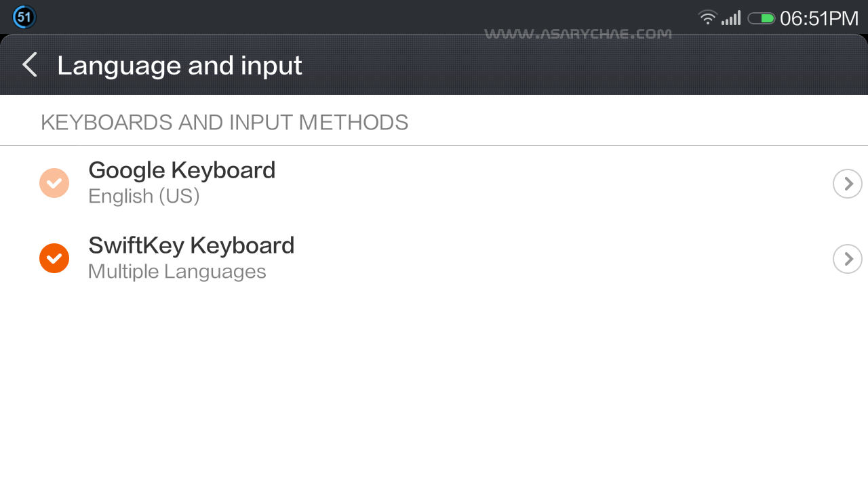Click the blue 51 battery percentage icon
The height and width of the screenshot is (488, 868).
pyautogui.click(x=24, y=17)
